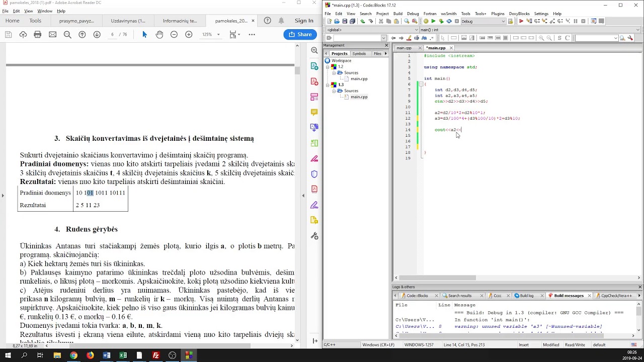The height and width of the screenshot is (362, 644).
Task: Click the more tools ellipsis in Acrobat toolbar
Action: (x=252, y=34)
